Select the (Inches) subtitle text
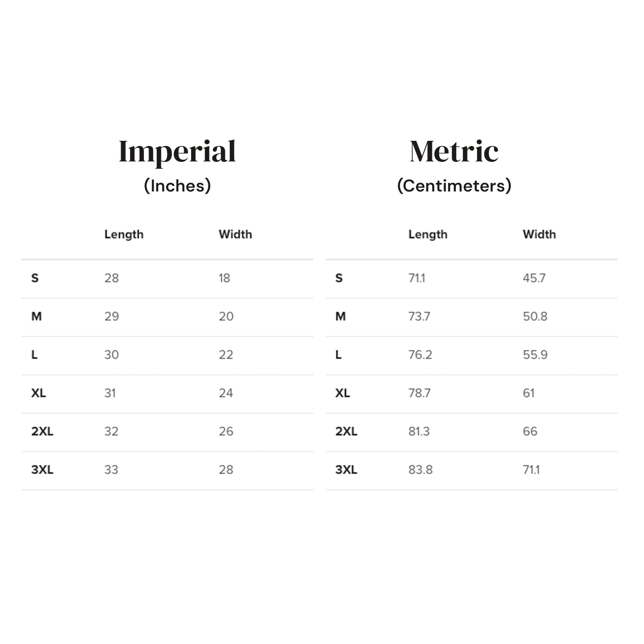 [x=177, y=186]
